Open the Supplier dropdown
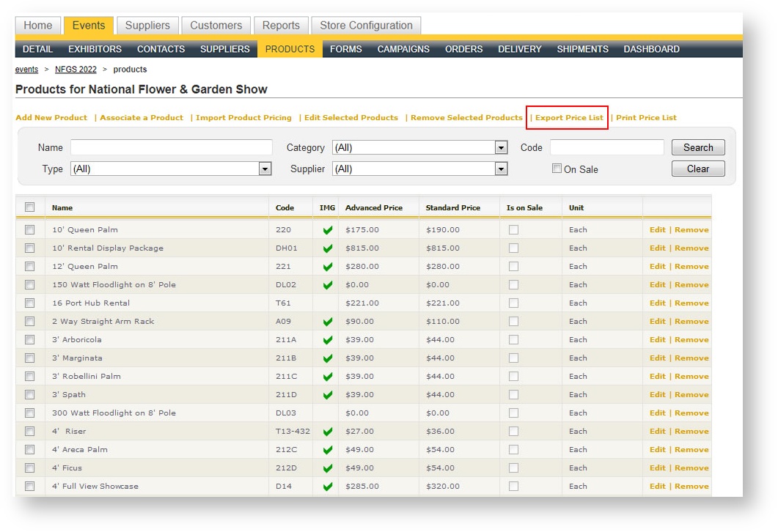 coord(502,169)
